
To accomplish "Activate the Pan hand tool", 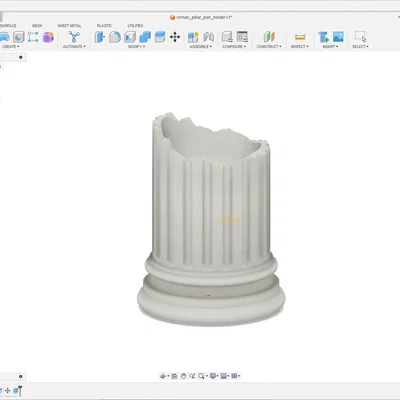I will pyautogui.click(x=183, y=376).
